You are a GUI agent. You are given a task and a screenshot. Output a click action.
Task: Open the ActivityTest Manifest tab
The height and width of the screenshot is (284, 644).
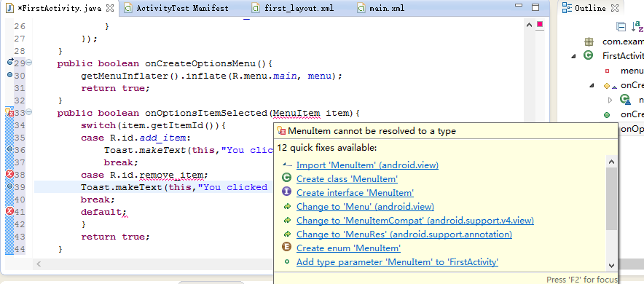tap(182, 8)
